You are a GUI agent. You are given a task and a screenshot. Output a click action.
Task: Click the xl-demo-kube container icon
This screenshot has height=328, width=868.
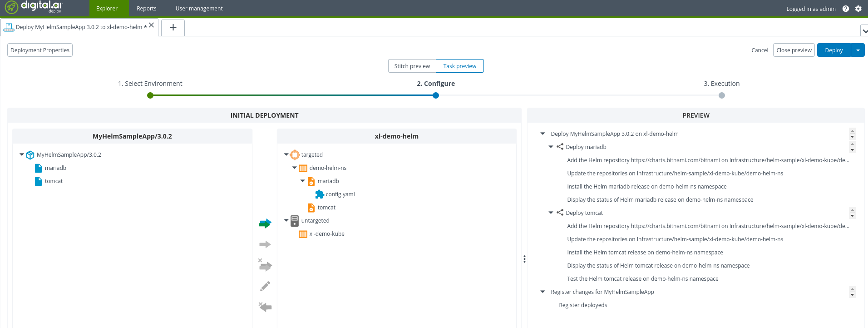pyautogui.click(x=303, y=234)
